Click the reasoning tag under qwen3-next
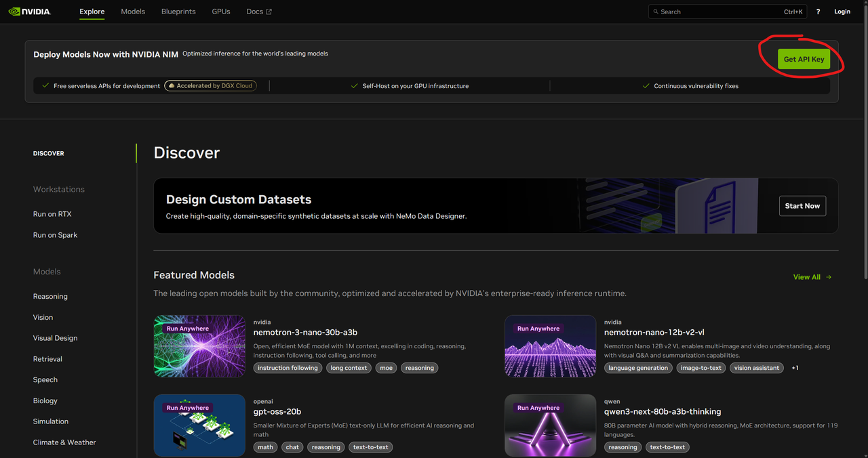 coord(623,447)
